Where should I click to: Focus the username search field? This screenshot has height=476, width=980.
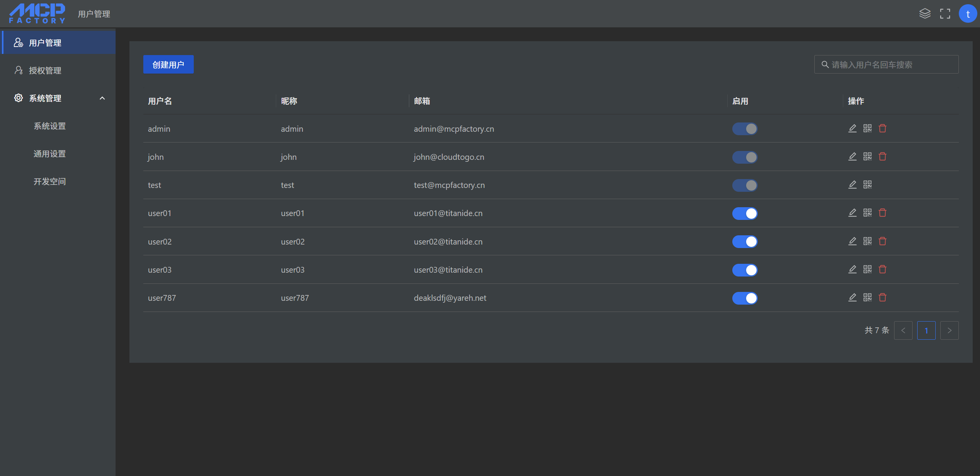pos(890,64)
